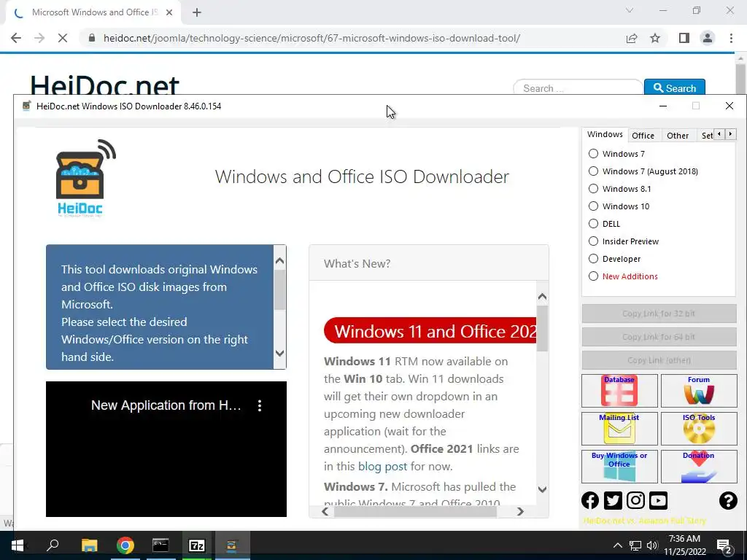This screenshot has width=747, height=560.
Task: Open the Forum tile
Action: tap(698, 391)
